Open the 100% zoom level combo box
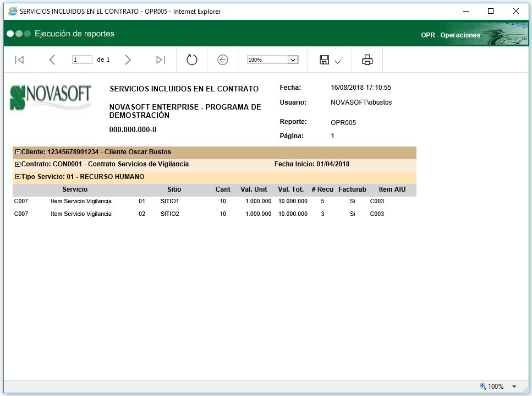Viewport: 532px width, 396px height. 272,60
